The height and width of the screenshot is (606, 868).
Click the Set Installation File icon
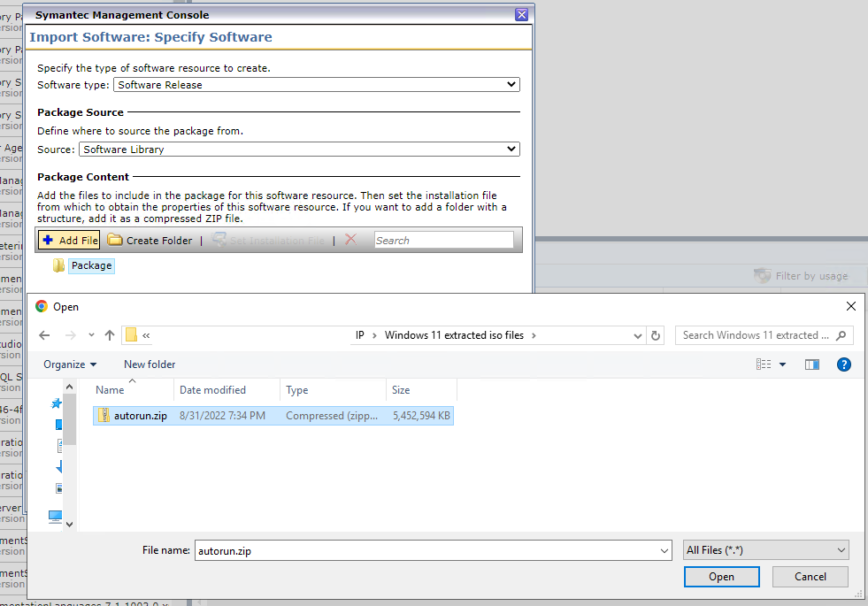[219, 240]
